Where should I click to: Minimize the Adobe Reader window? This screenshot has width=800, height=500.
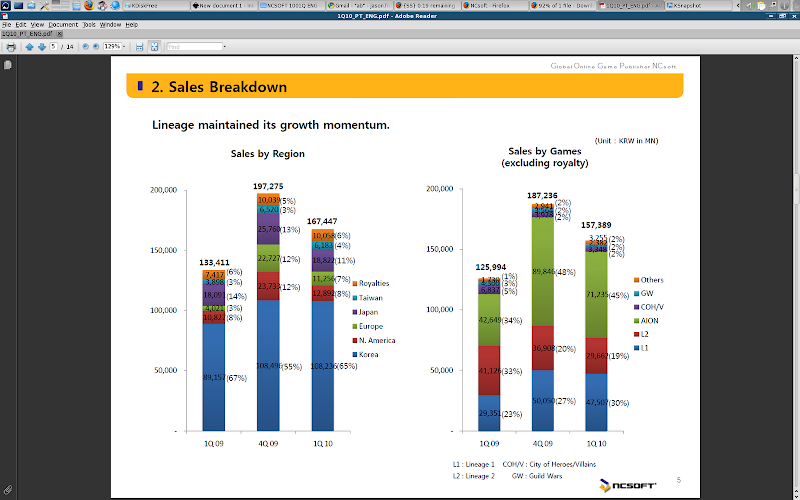[770, 16]
